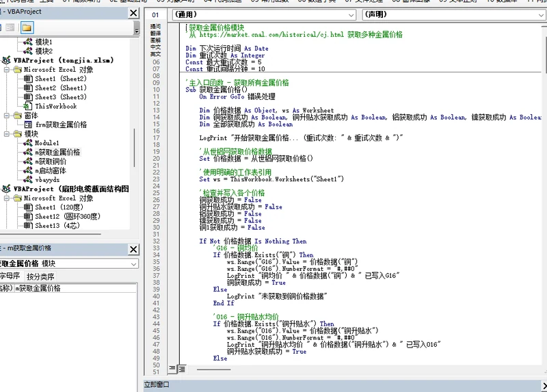Open Project toolbar overflow options arrow
Image resolution: width=547 pixels, height=392 pixels.
137,27
